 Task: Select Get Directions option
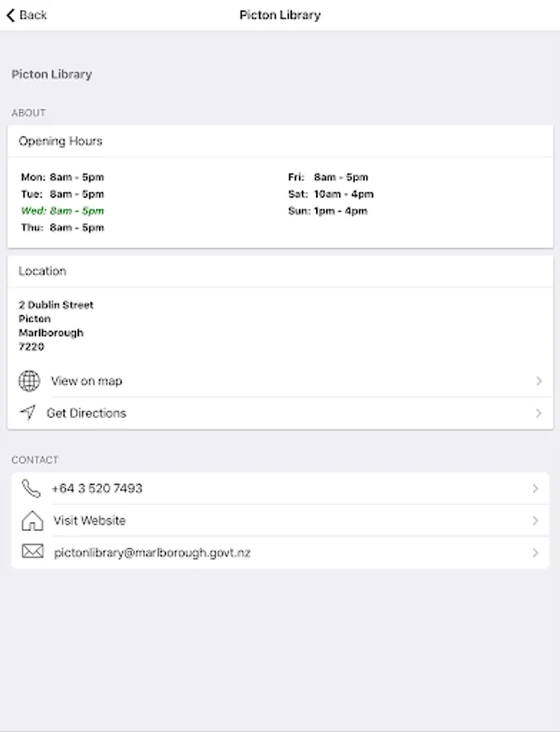click(x=86, y=413)
